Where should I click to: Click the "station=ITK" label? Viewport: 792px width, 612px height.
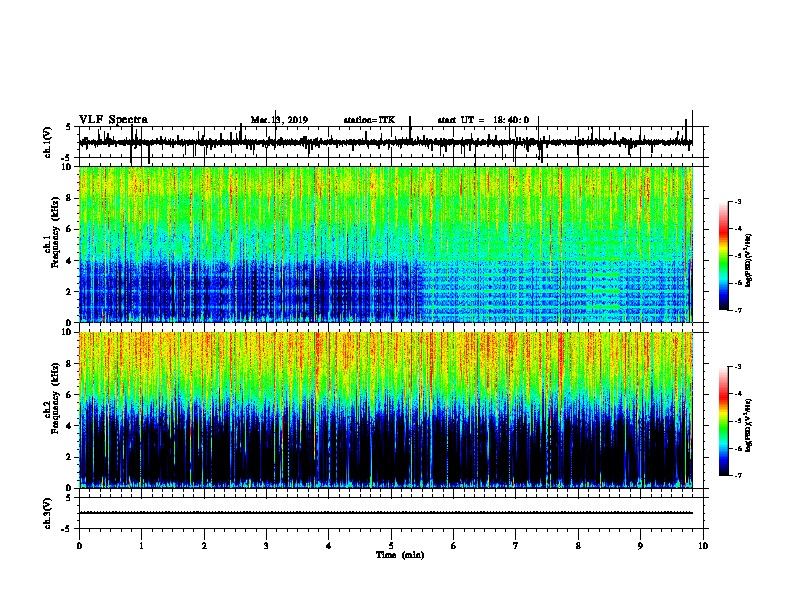point(369,120)
